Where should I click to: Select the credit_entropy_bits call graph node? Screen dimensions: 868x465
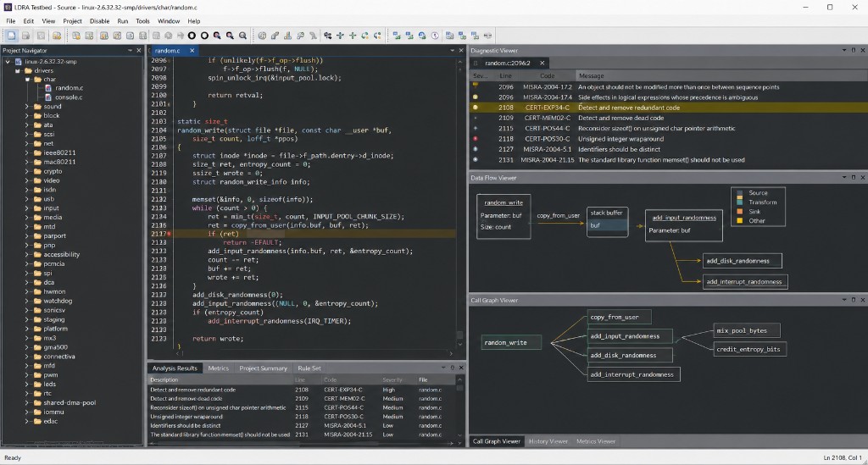(x=749, y=349)
